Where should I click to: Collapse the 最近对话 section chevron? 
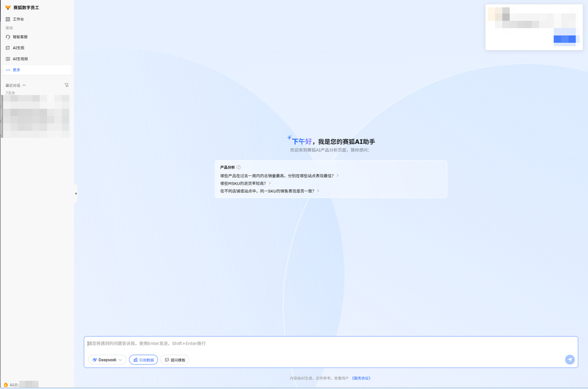coord(24,85)
